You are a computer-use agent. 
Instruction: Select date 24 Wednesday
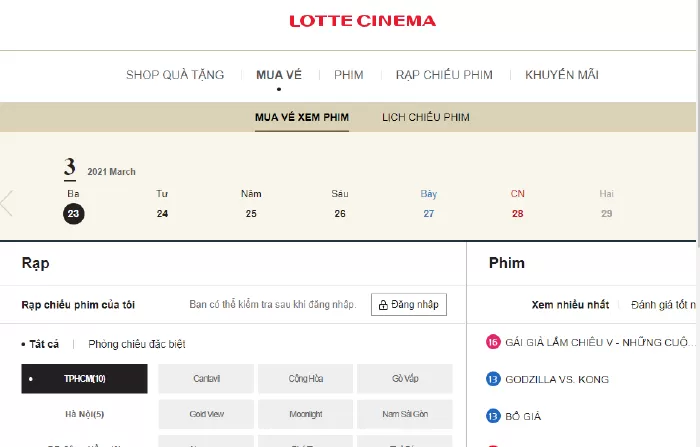click(162, 213)
